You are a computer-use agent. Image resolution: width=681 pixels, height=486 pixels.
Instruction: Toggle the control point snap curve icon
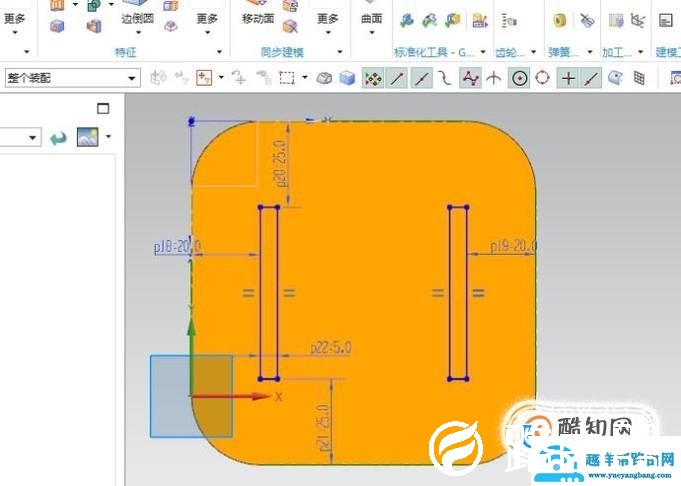[445, 78]
